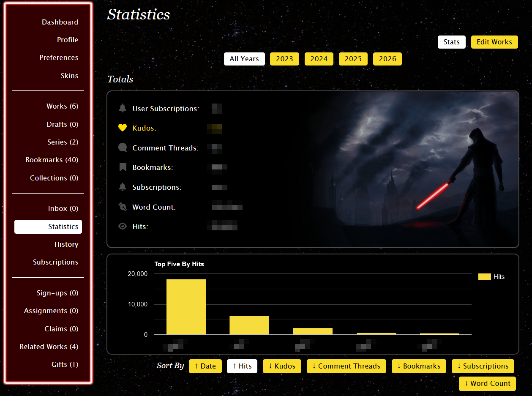Open the Gifts page

point(65,364)
